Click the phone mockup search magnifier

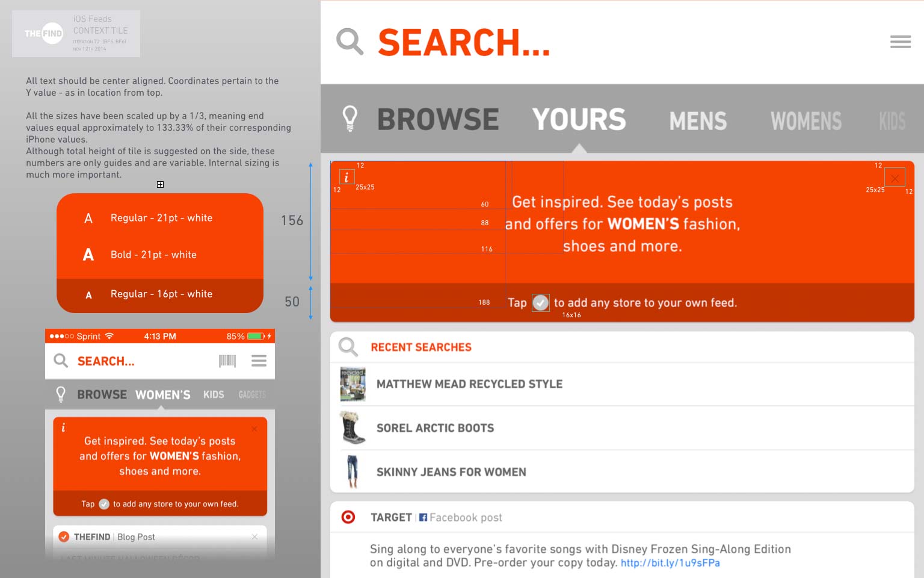[x=61, y=361]
